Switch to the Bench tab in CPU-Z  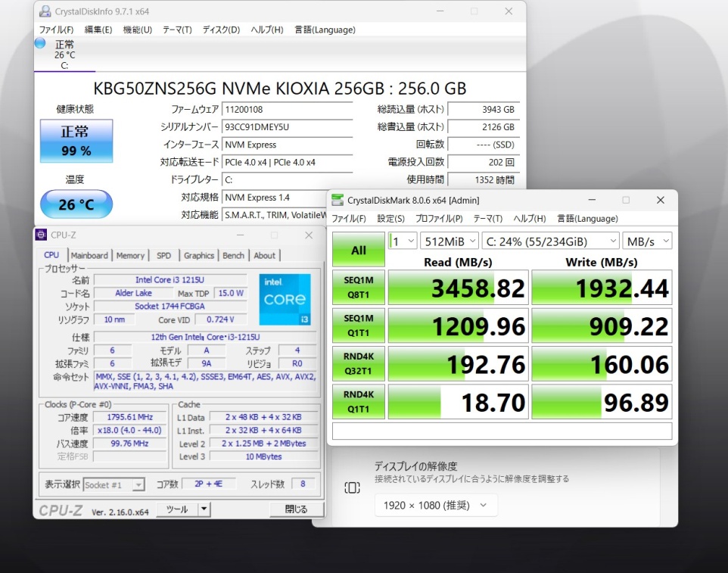(234, 255)
